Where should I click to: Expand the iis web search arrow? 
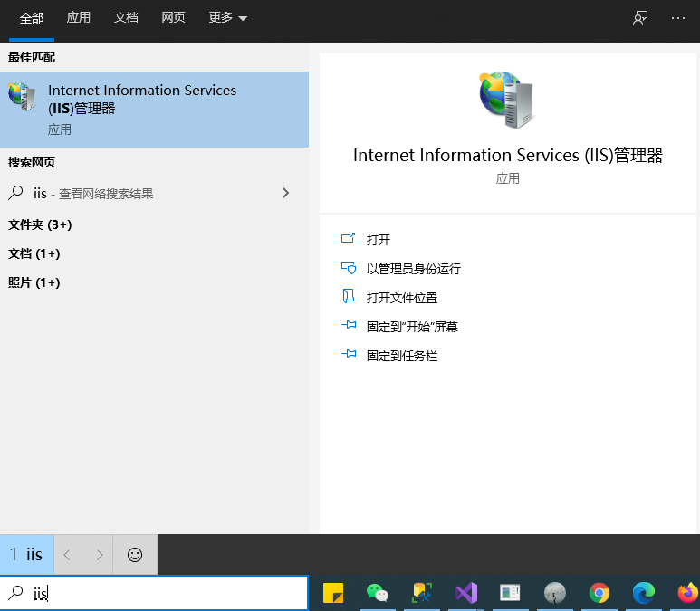[x=286, y=193]
